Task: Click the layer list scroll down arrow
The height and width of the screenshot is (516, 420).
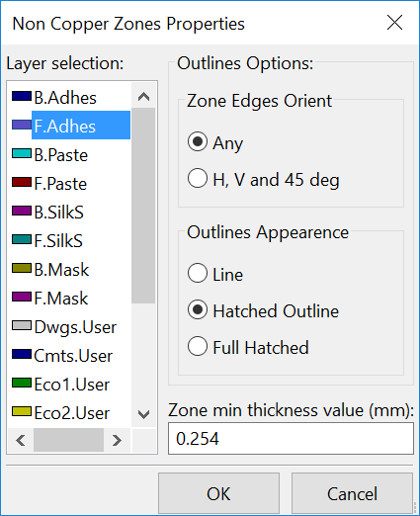Action: point(143,414)
